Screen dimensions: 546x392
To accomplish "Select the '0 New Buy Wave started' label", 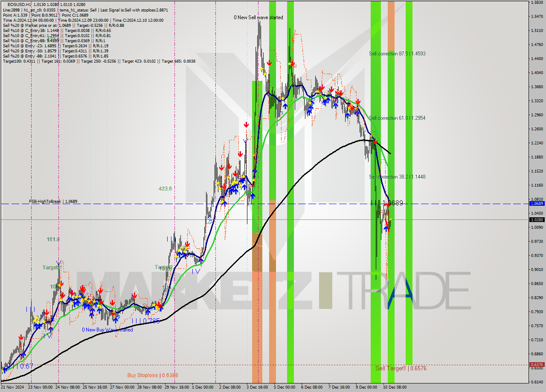I will pos(107,329).
